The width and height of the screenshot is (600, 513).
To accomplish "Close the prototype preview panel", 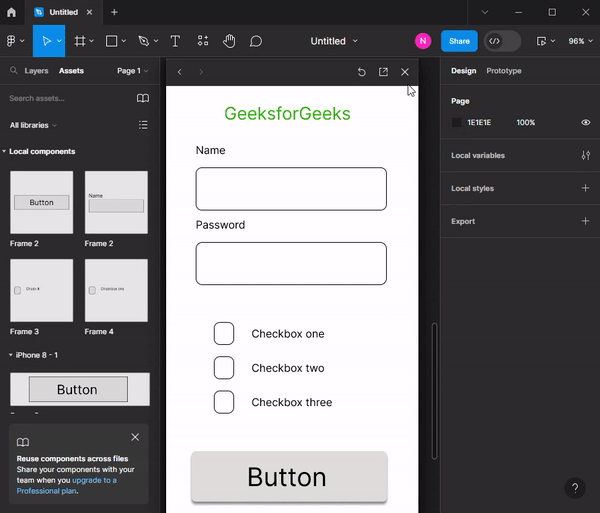I will point(405,72).
